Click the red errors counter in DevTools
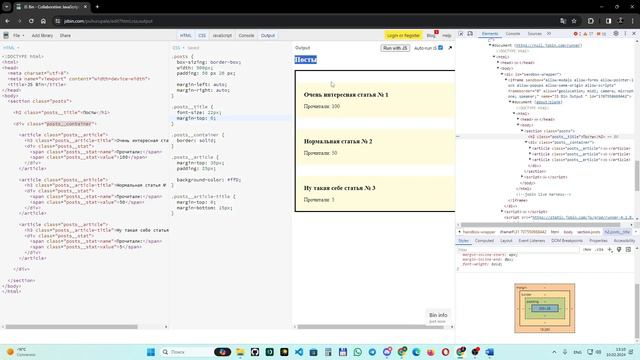This screenshot has height=360, width=640. tap(577, 34)
